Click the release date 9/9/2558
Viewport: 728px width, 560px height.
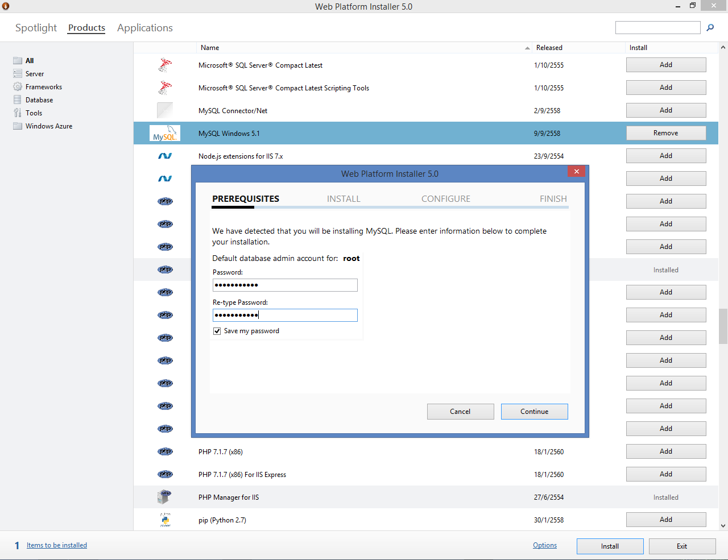pyautogui.click(x=547, y=134)
